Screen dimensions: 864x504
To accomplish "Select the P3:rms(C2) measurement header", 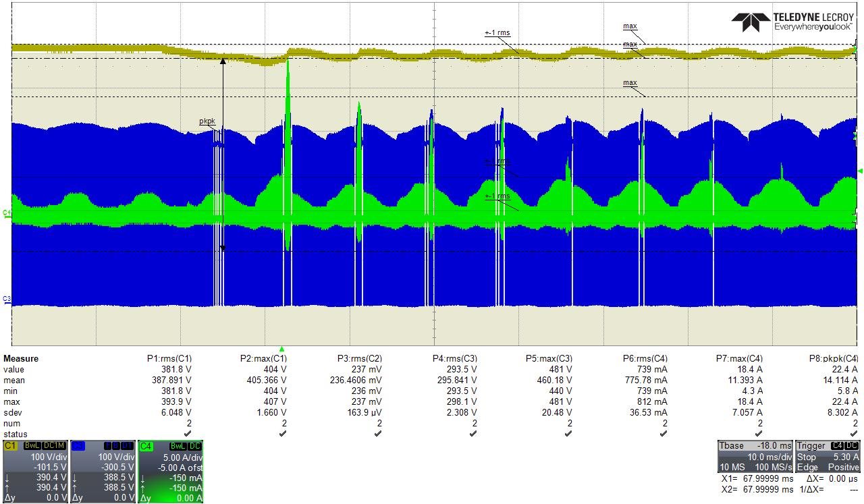I will click(360, 358).
